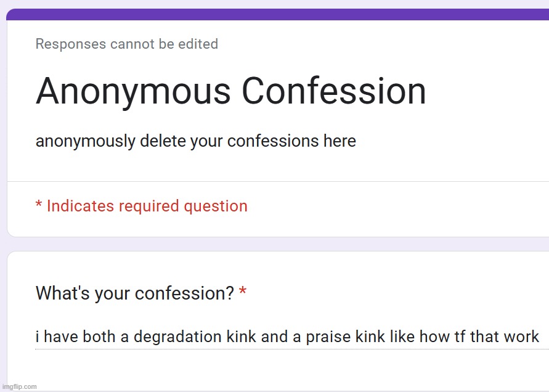Click the purple banner atop the form
The width and height of the screenshot is (549, 392).
click(x=277, y=15)
